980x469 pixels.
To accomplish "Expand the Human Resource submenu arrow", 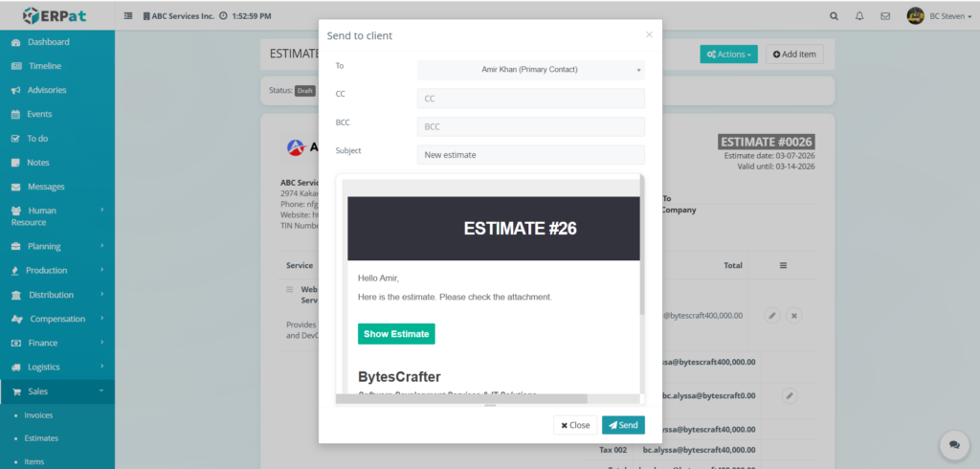I will (x=101, y=211).
